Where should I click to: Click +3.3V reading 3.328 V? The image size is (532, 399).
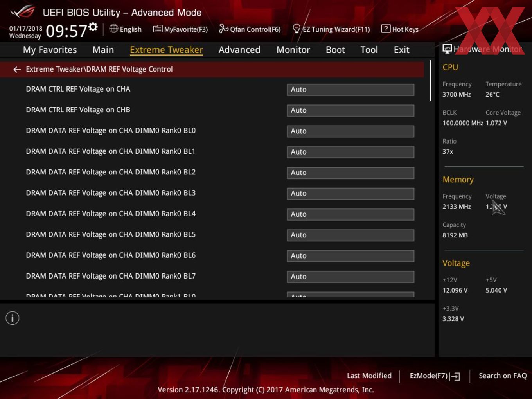tap(453, 319)
